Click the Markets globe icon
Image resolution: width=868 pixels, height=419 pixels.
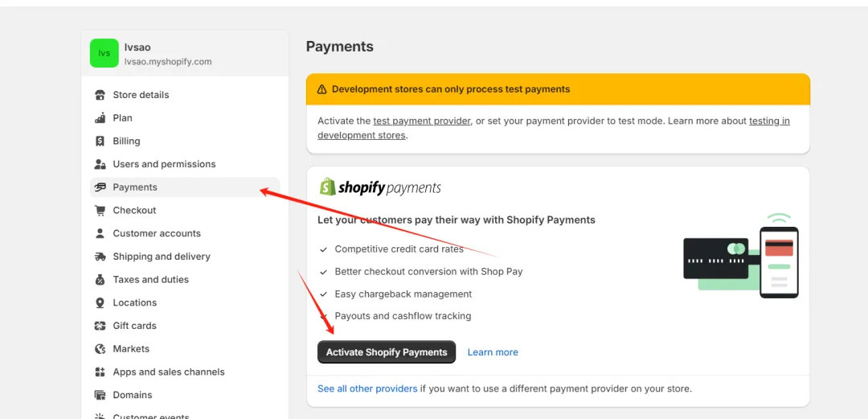pyautogui.click(x=100, y=349)
